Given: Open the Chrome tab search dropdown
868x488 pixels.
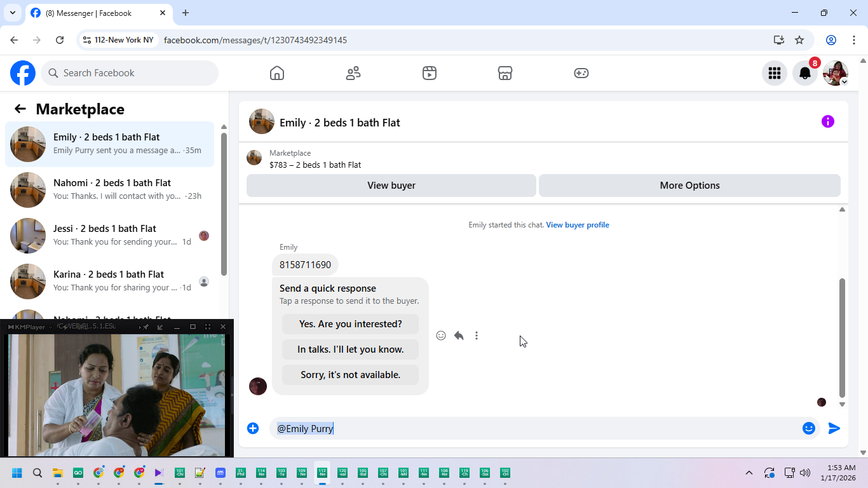Looking at the screenshot, I should click(12, 13).
